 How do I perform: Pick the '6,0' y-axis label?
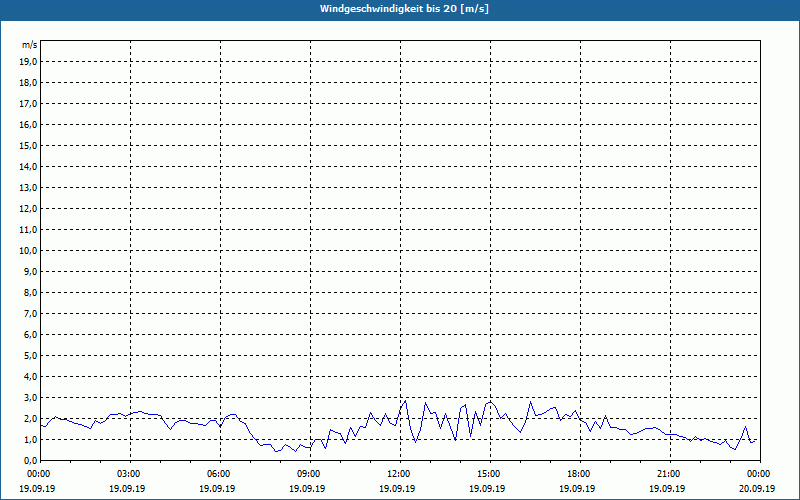click(x=30, y=334)
